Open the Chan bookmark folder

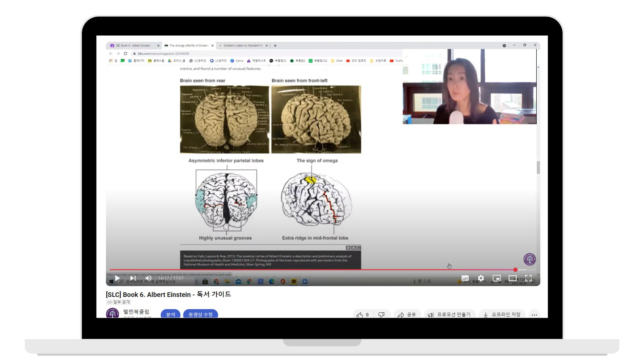pyautogui.click(x=337, y=61)
